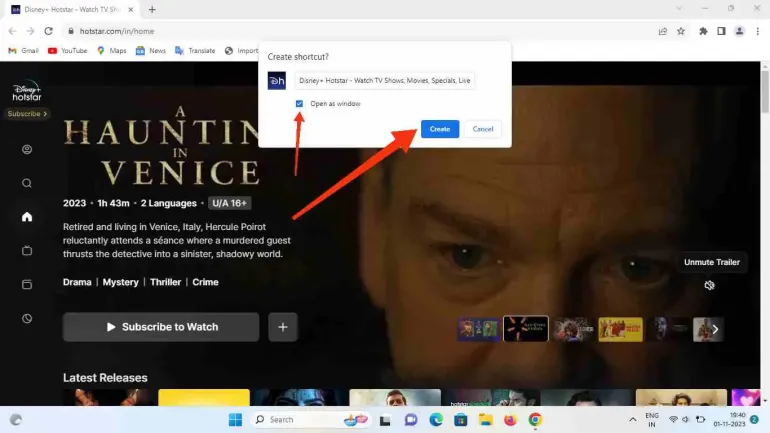Viewport: 770px width, 433px height.
Task: Click the Windows taskbar Search box
Action: [311, 420]
